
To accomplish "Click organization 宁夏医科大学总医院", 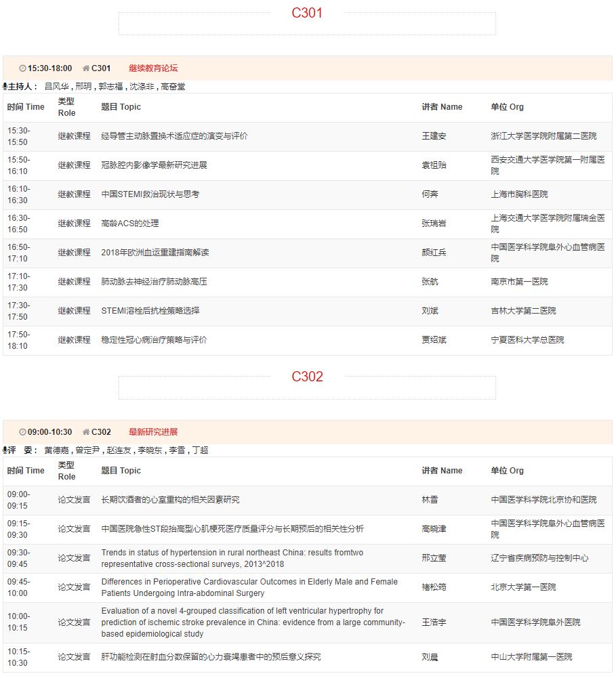I will coord(527,339).
